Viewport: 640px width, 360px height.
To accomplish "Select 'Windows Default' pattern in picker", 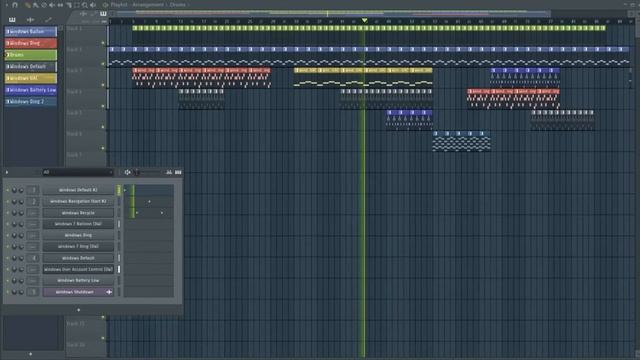I will [x=31, y=67].
